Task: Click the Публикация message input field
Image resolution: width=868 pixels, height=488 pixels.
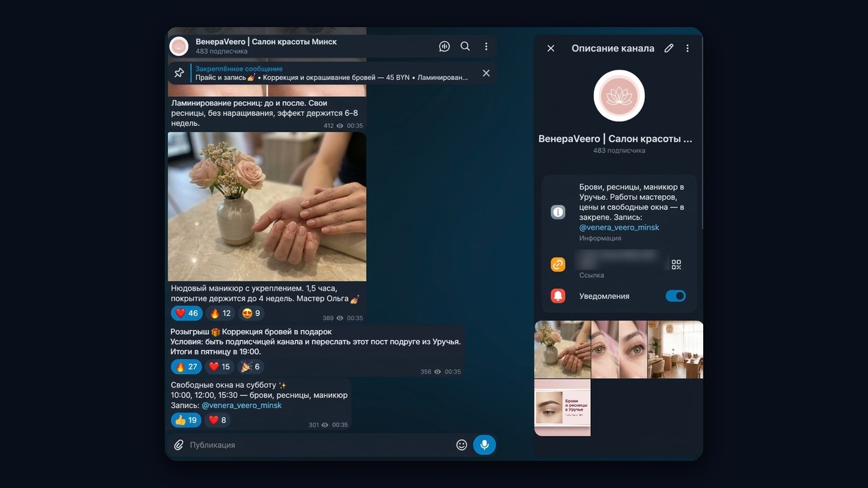Action: [x=319, y=445]
